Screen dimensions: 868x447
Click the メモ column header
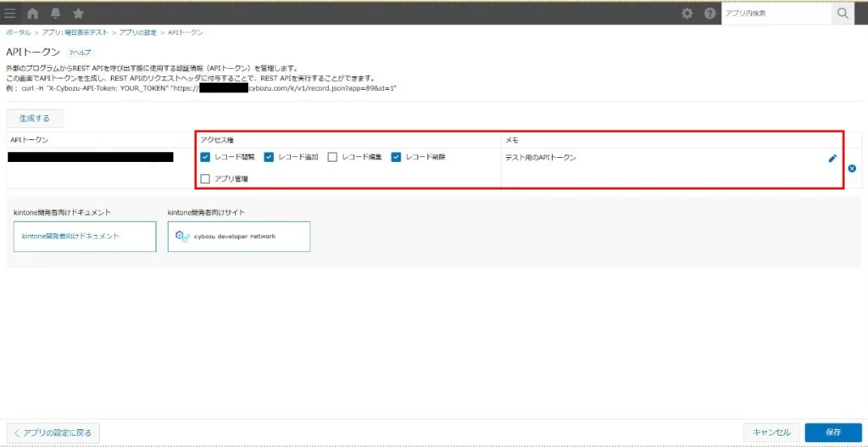click(511, 140)
